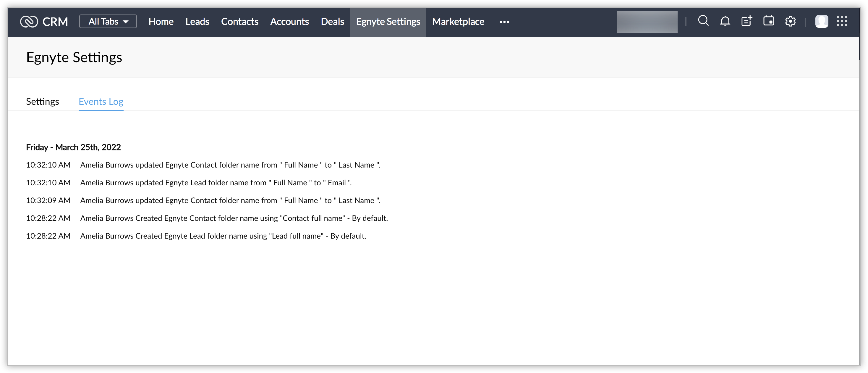Open the setup gear icon
The height and width of the screenshot is (373, 868).
coord(790,21)
